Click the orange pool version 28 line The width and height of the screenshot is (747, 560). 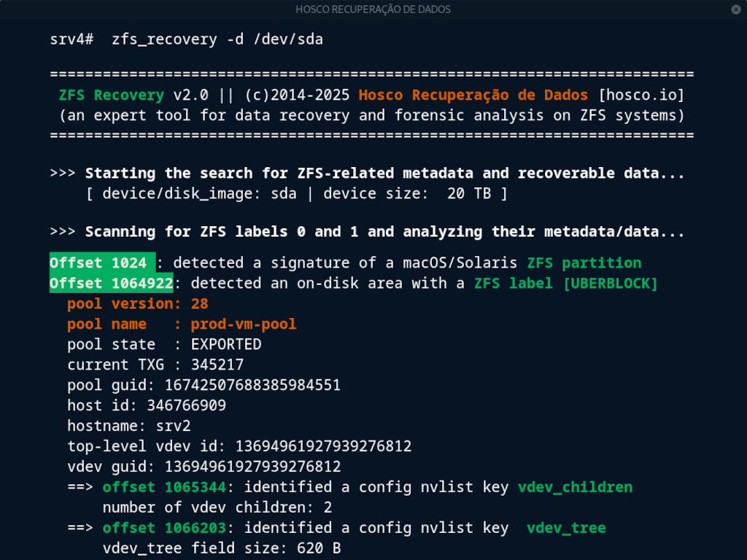pyautogui.click(x=138, y=303)
